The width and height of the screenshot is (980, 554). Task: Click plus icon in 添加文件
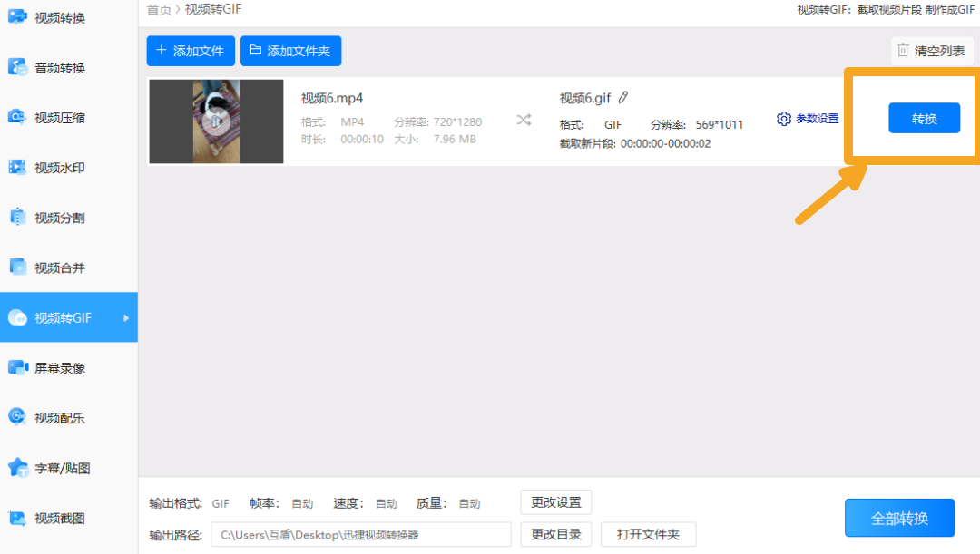tap(162, 50)
